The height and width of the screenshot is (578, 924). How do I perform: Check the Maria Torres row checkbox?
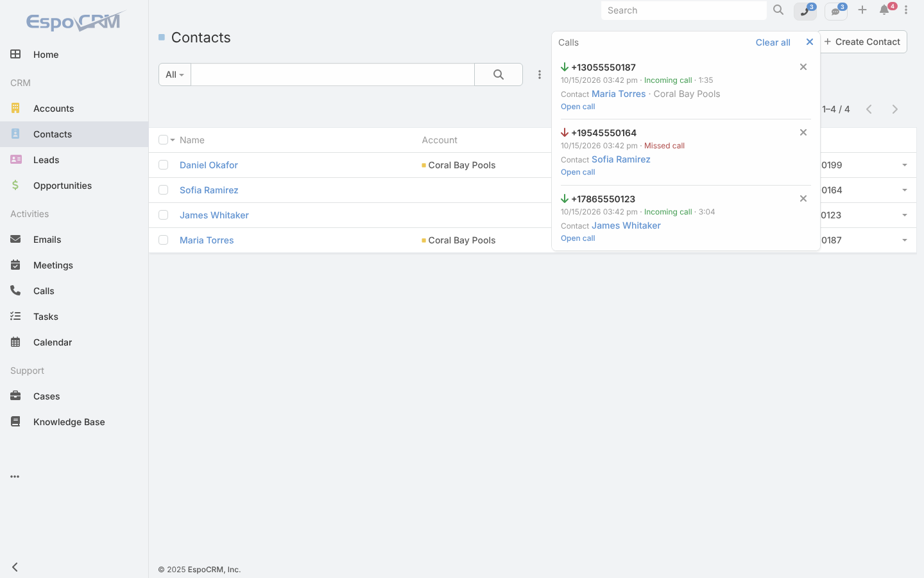[x=163, y=240]
